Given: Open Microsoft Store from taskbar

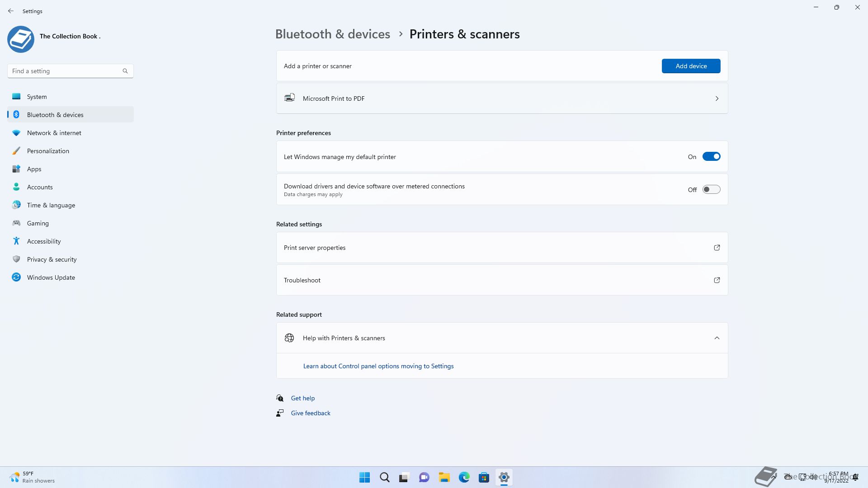Looking at the screenshot, I should click(x=484, y=477).
